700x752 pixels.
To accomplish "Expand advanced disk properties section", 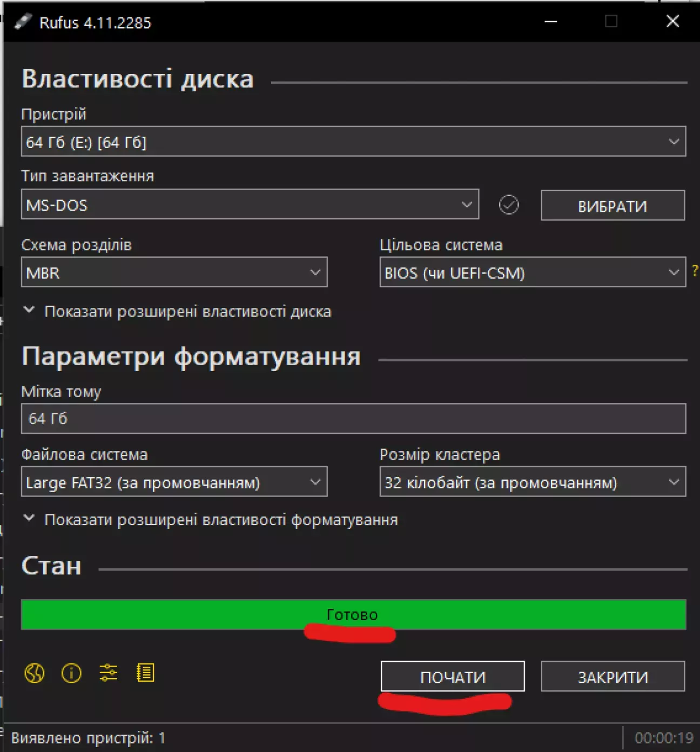I will 177,312.
